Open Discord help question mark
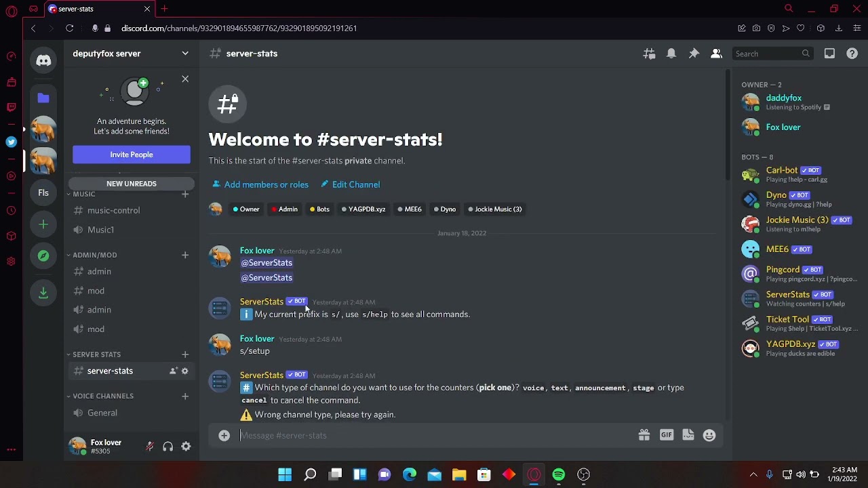 tap(852, 54)
